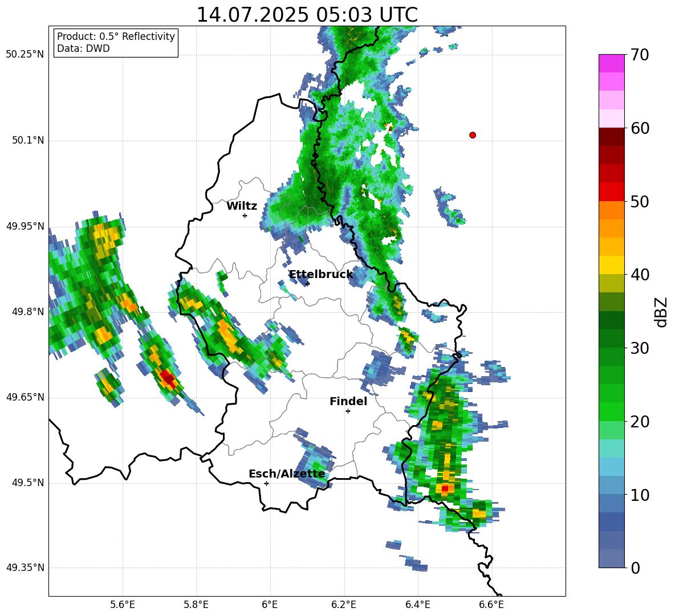The image size is (675, 616).
Task: Click the 5.6°E longitude label
Action: click(x=123, y=605)
